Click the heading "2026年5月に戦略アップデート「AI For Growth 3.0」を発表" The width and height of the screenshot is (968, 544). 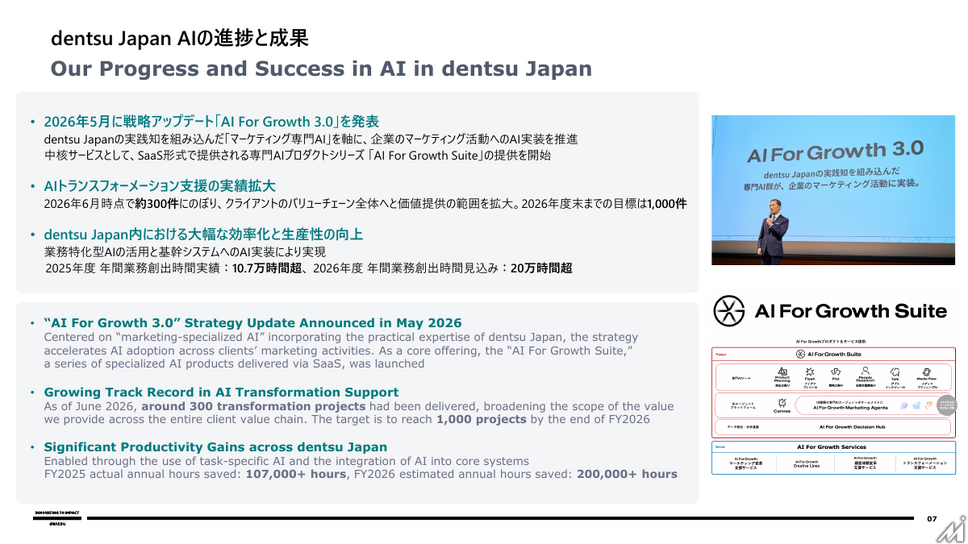click(211, 122)
